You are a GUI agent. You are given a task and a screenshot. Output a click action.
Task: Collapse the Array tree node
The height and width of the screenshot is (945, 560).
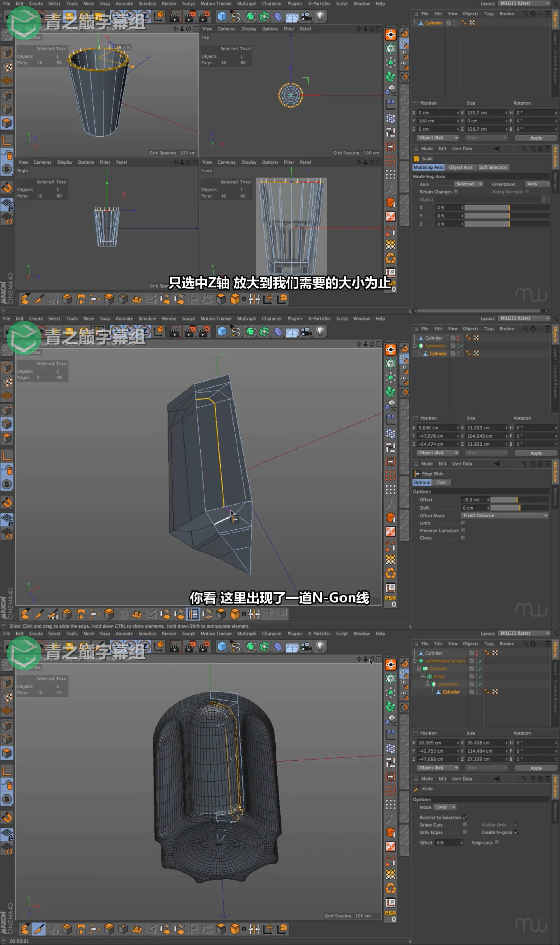point(423,676)
